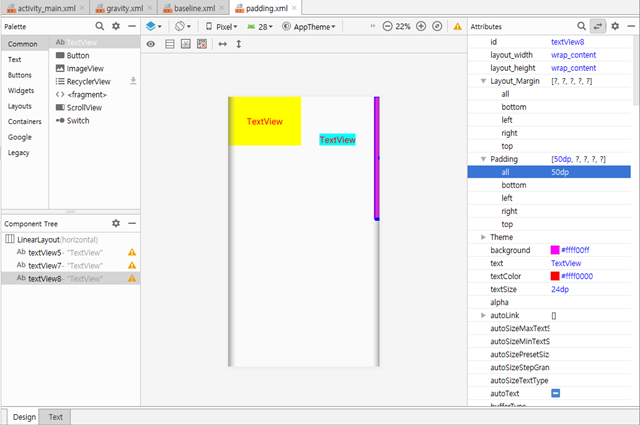Open AppTheme theme dropdown
The image size is (640, 426).
pyautogui.click(x=309, y=27)
